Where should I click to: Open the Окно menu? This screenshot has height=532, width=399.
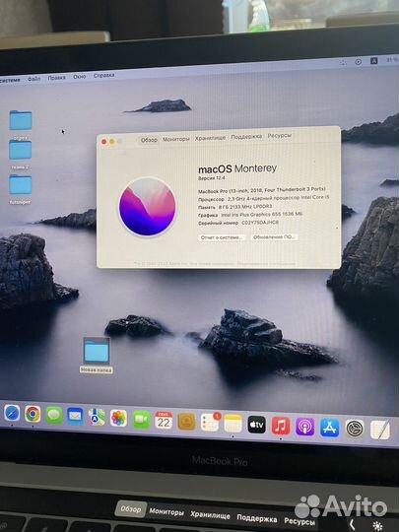click(x=80, y=77)
